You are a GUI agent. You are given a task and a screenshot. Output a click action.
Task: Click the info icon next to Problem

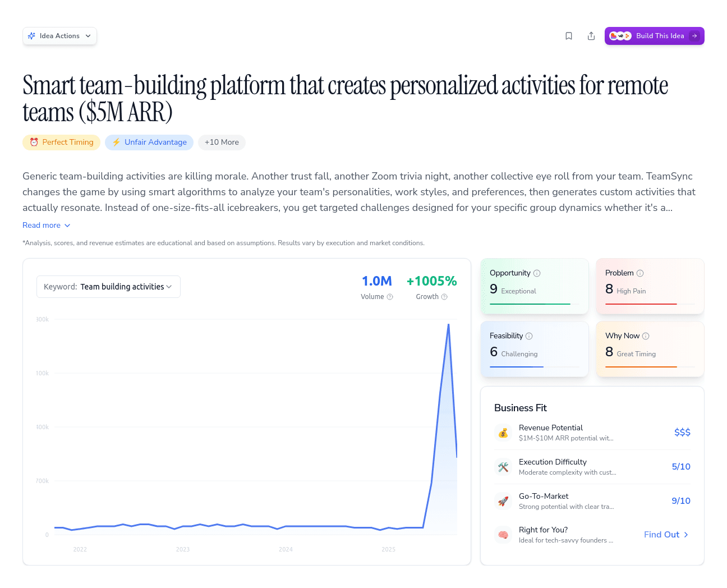639,273
